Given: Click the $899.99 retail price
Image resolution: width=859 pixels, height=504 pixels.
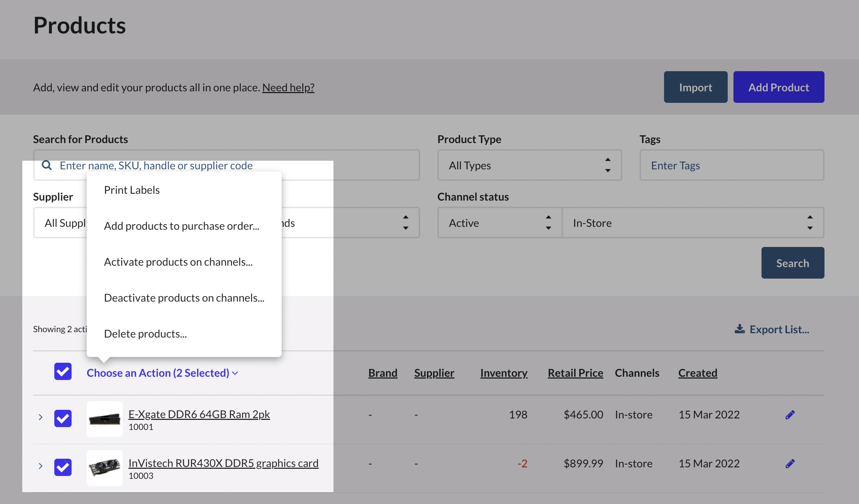Looking at the screenshot, I should coord(583,464).
